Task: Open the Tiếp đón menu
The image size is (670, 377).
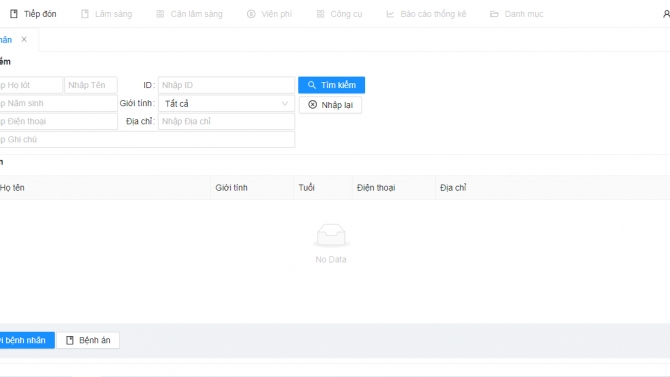Action: pos(33,14)
